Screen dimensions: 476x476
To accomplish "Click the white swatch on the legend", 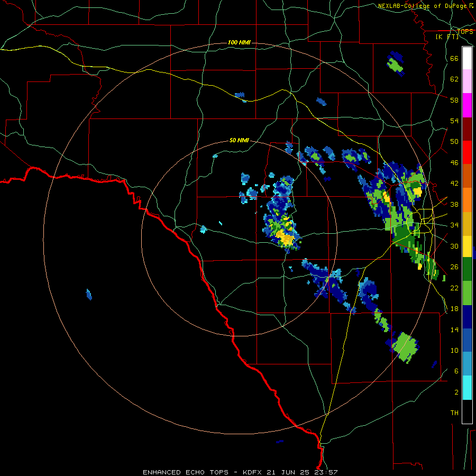I will (x=467, y=58).
